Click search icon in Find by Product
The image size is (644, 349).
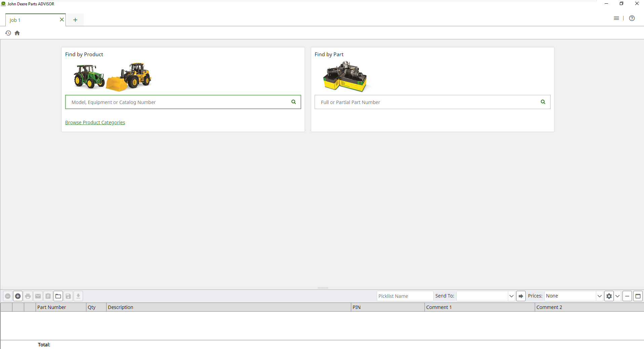tap(293, 102)
